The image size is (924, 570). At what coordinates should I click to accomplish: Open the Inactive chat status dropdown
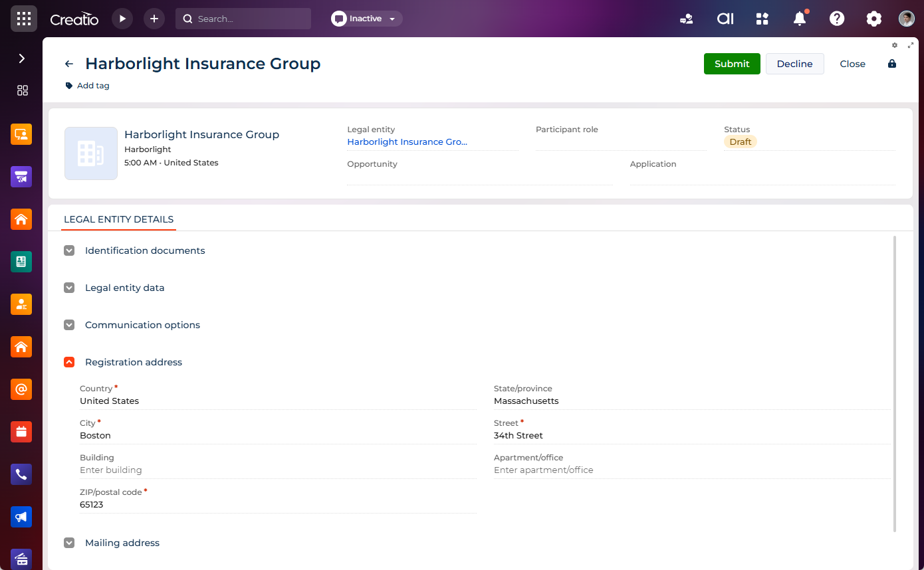point(367,19)
